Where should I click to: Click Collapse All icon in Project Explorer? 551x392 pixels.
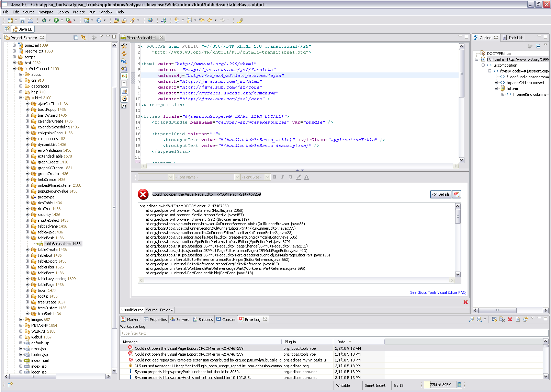[x=76, y=38]
